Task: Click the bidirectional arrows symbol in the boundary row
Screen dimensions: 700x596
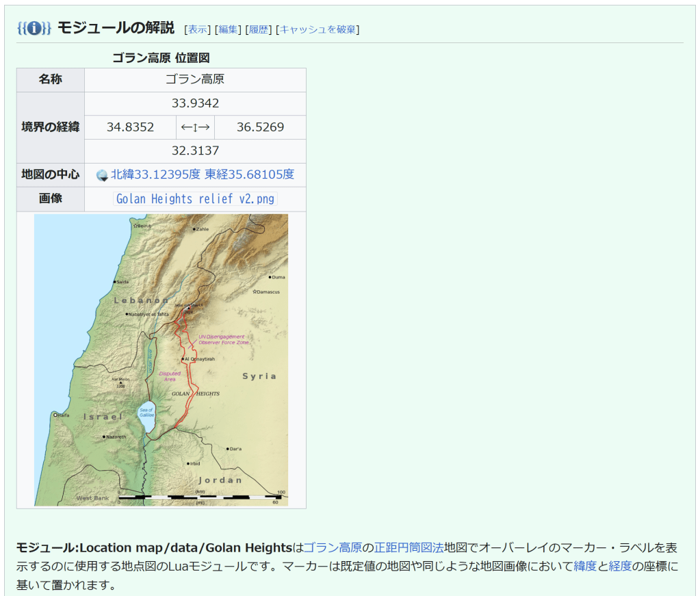Action: point(195,127)
